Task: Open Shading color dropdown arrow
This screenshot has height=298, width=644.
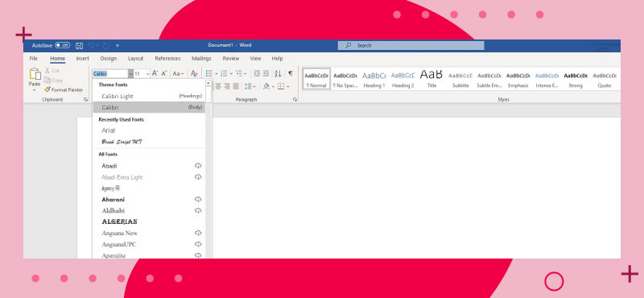Action: (273, 87)
